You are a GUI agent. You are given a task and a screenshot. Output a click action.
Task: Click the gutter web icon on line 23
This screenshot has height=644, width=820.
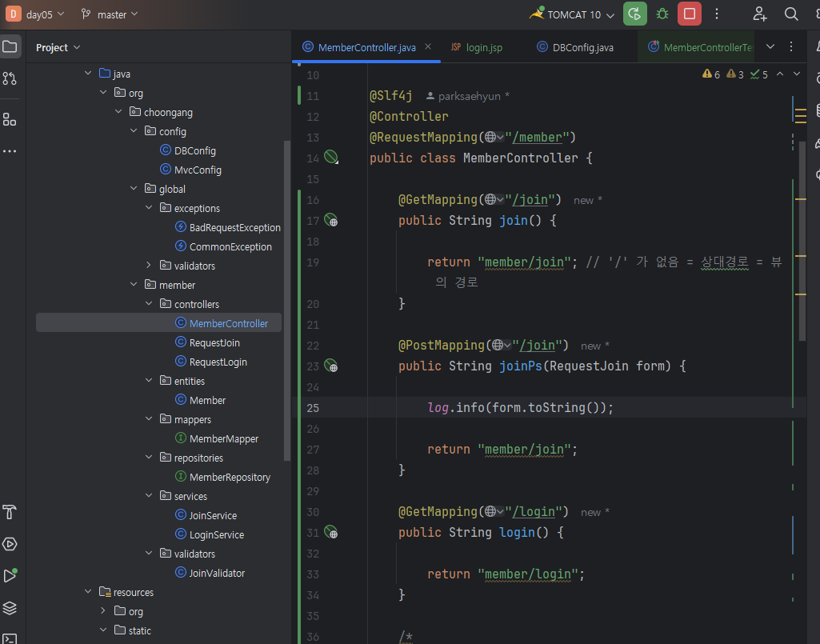[x=331, y=366]
